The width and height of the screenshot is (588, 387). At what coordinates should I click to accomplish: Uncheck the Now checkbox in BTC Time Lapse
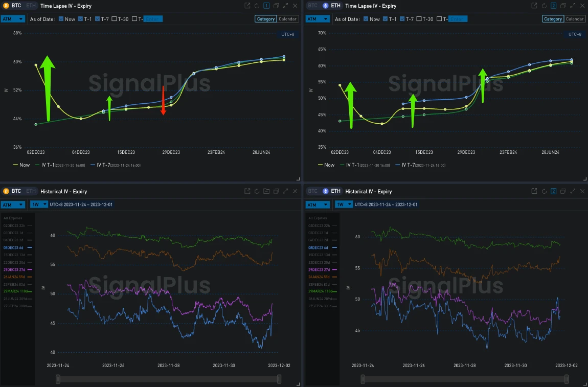click(x=61, y=19)
